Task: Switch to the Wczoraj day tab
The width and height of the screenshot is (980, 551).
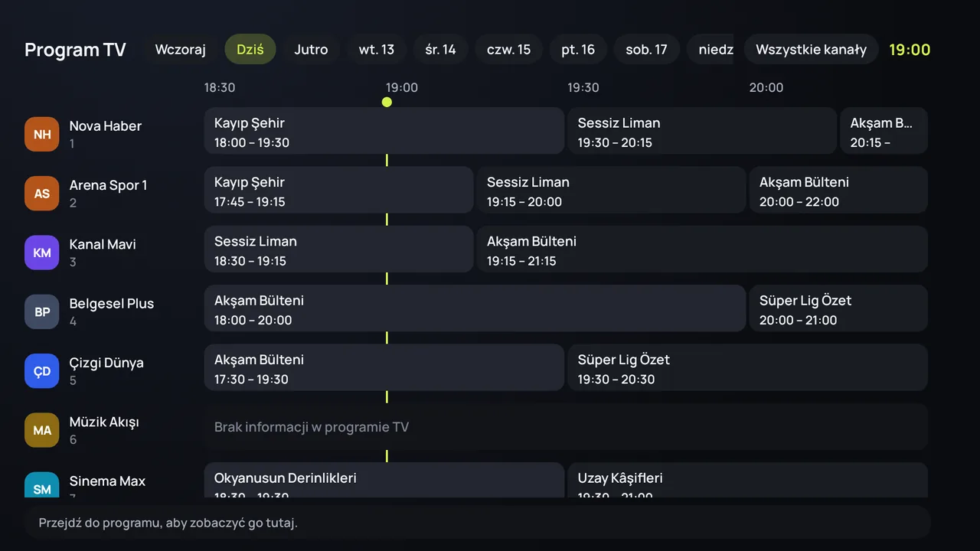Action: tap(181, 50)
